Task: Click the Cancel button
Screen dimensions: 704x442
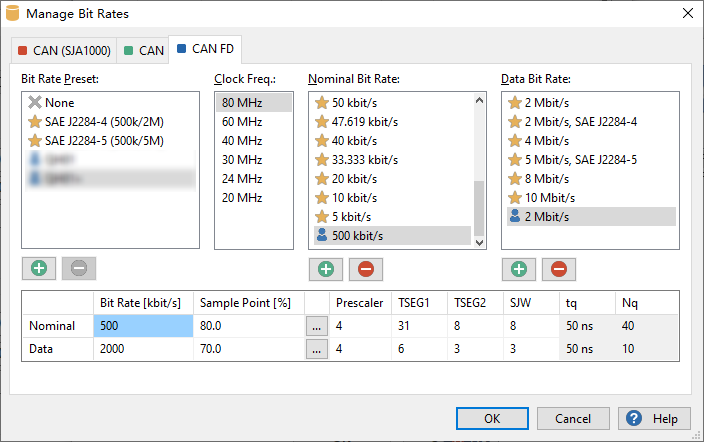Action: tap(573, 419)
